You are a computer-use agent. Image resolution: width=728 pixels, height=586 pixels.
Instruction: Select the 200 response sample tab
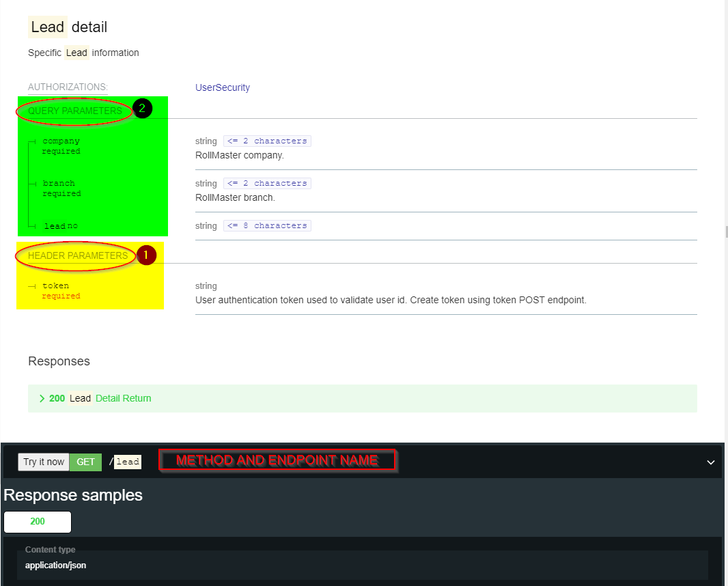[38, 521]
